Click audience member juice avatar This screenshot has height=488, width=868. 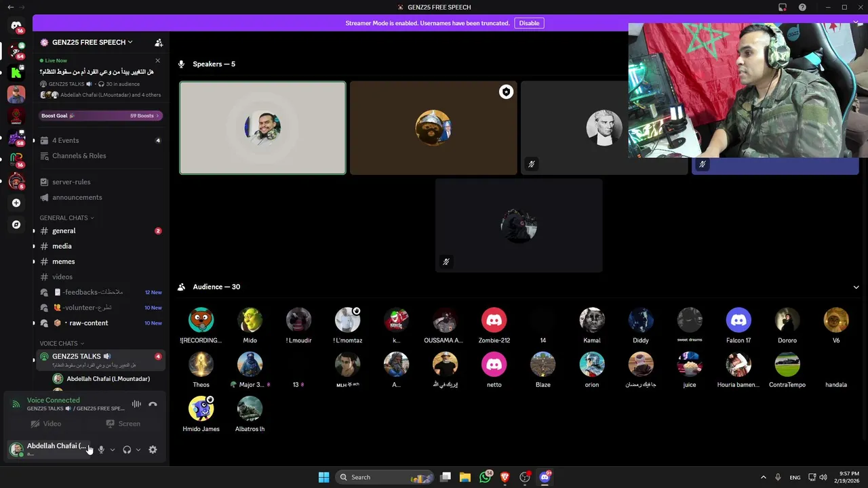coord(690,365)
